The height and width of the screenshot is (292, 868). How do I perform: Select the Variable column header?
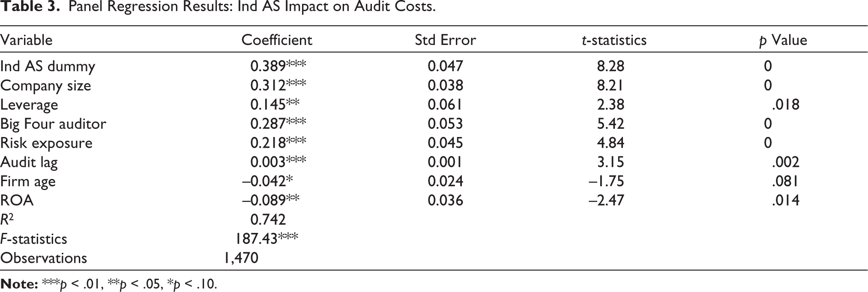pos(27,40)
